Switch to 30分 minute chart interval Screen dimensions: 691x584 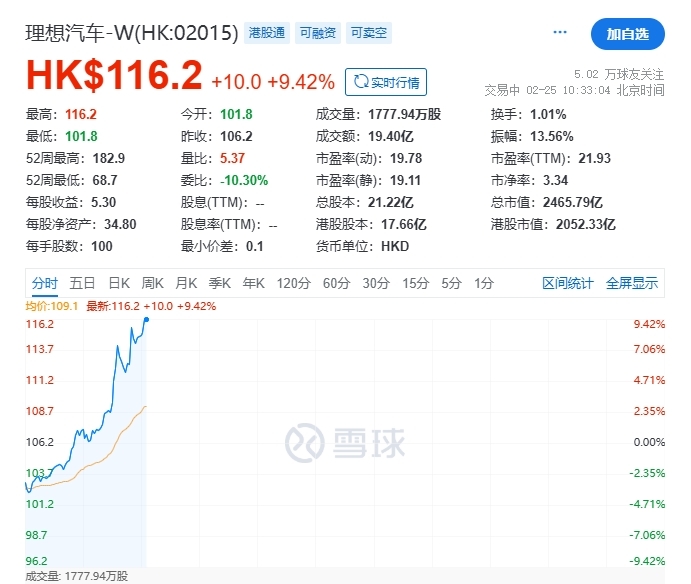pyautogui.click(x=375, y=283)
